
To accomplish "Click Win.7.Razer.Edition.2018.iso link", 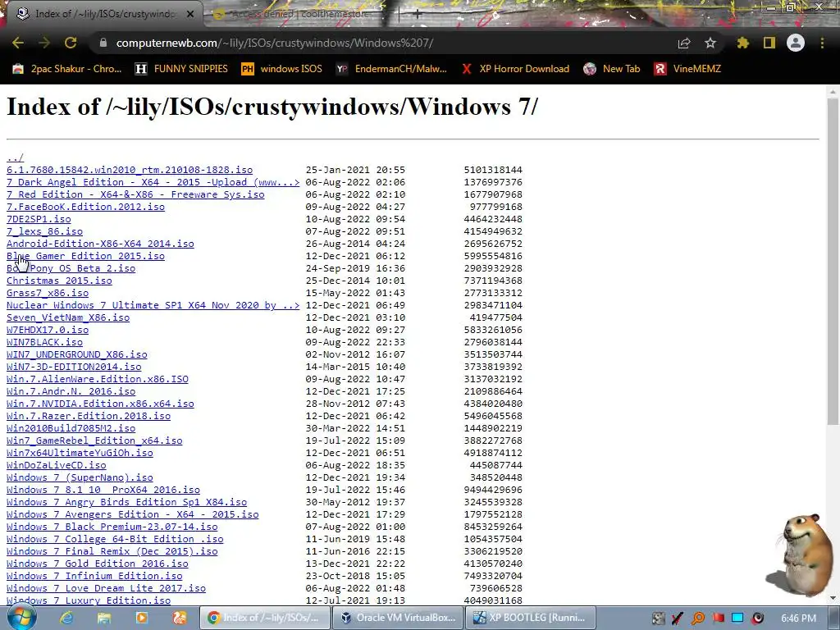I will coord(89,416).
